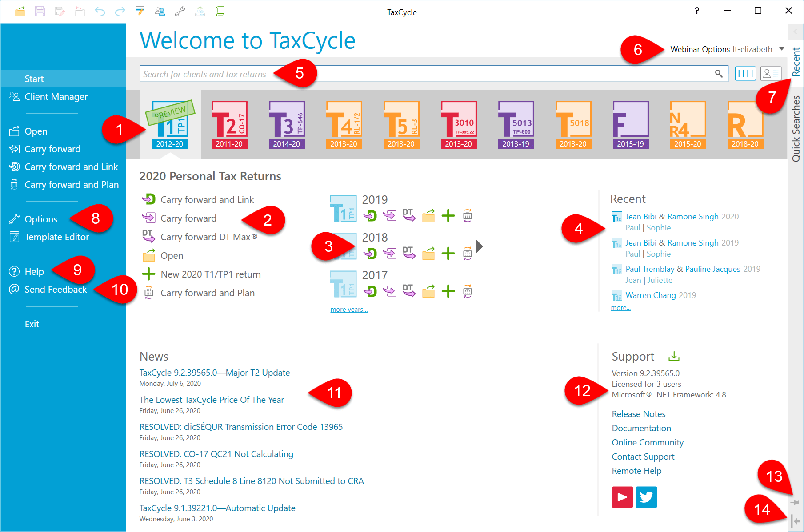The width and height of the screenshot is (804, 532).
Task: Collapse the sidebar with the bottom arrow
Action: click(796, 521)
